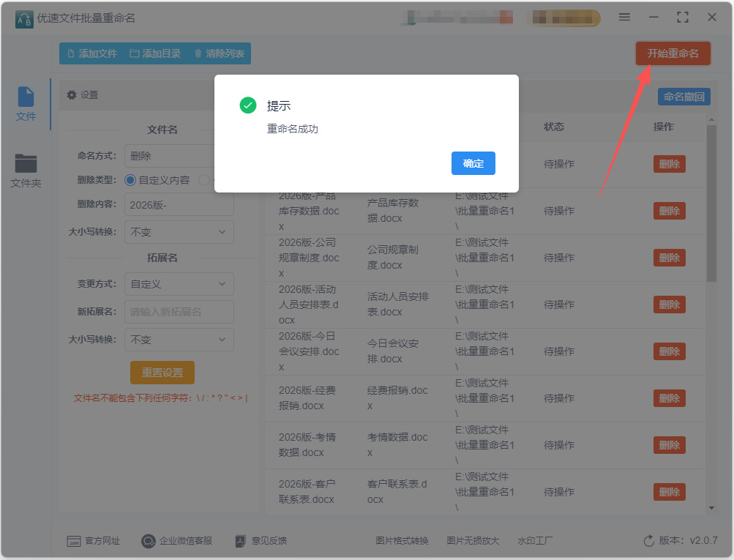Click the app logo icon
Image resolution: width=734 pixels, height=560 pixels.
pyautogui.click(x=24, y=19)
